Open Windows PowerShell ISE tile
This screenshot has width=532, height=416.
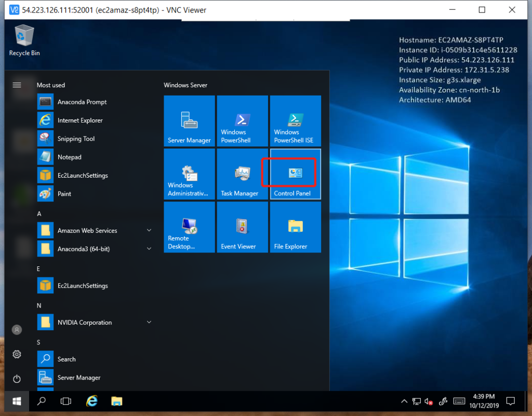(295, 121)
